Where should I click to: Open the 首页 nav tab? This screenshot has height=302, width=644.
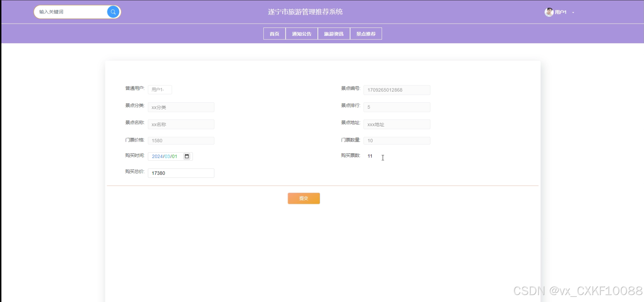(275, 34)
